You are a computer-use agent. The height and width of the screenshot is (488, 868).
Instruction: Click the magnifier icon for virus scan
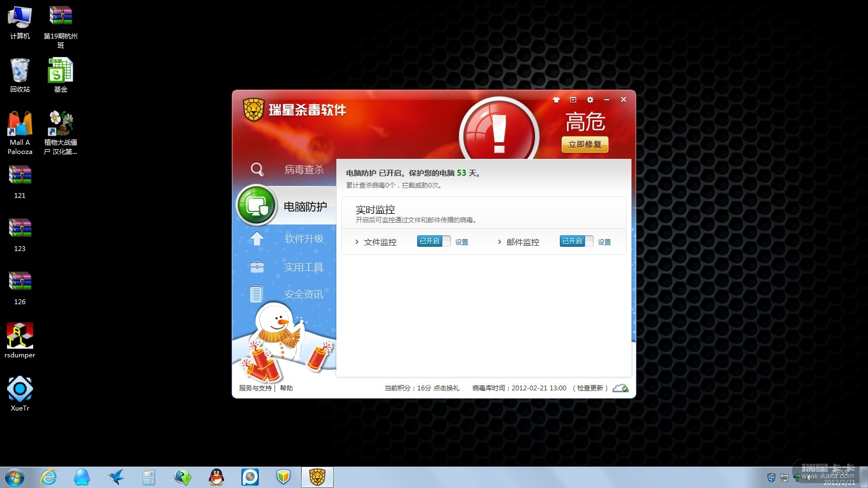257,170
